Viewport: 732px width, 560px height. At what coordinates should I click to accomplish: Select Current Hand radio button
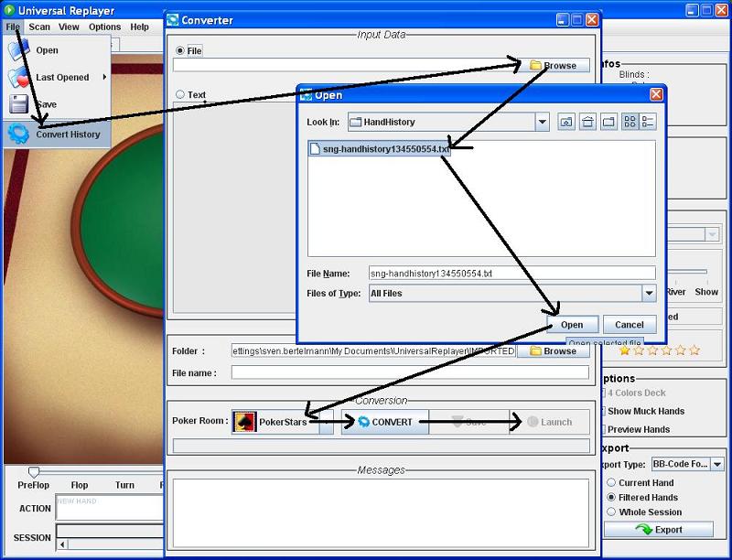tap(611, 482)
